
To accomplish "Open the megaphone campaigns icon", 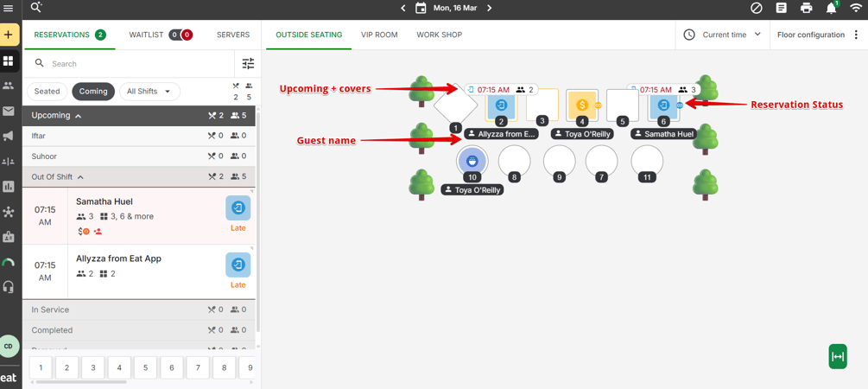I will point(9,137).
